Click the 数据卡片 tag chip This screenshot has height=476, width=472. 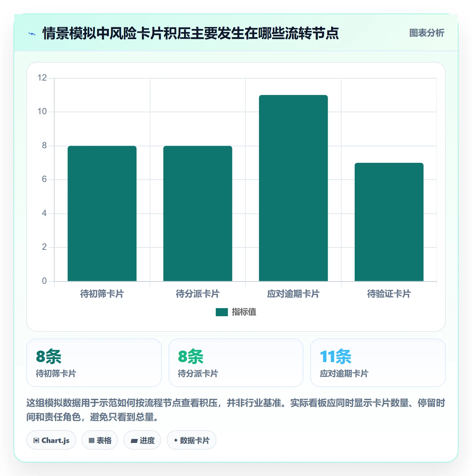191,440
